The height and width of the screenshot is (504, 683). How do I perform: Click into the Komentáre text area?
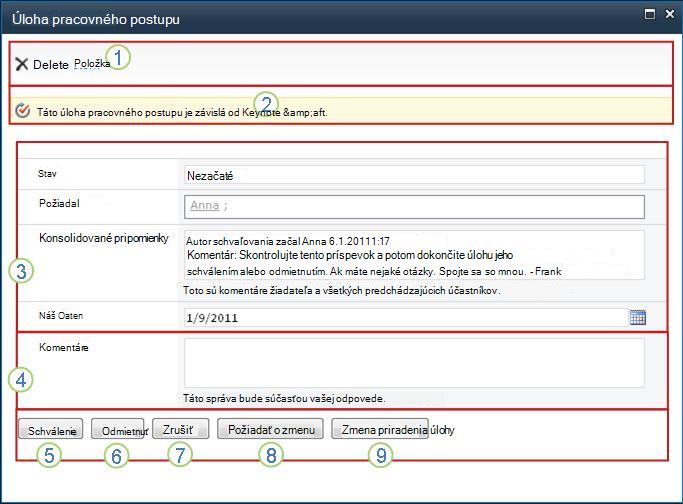(414, 363)
